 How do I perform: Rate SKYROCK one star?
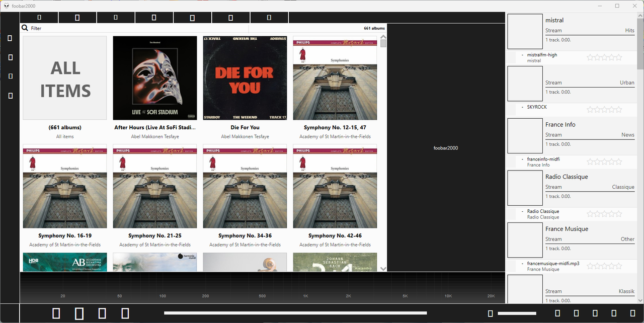tap(590, 110)
